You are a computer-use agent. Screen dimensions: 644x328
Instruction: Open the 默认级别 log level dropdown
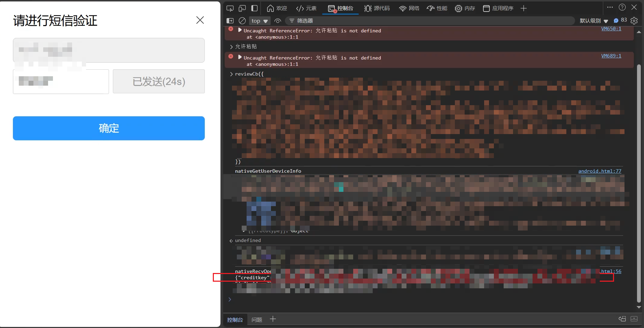click(593, 21)
